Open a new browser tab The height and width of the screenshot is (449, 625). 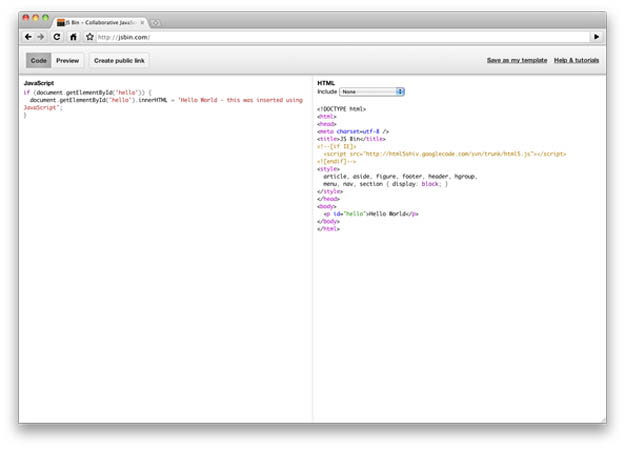point(156,23)
